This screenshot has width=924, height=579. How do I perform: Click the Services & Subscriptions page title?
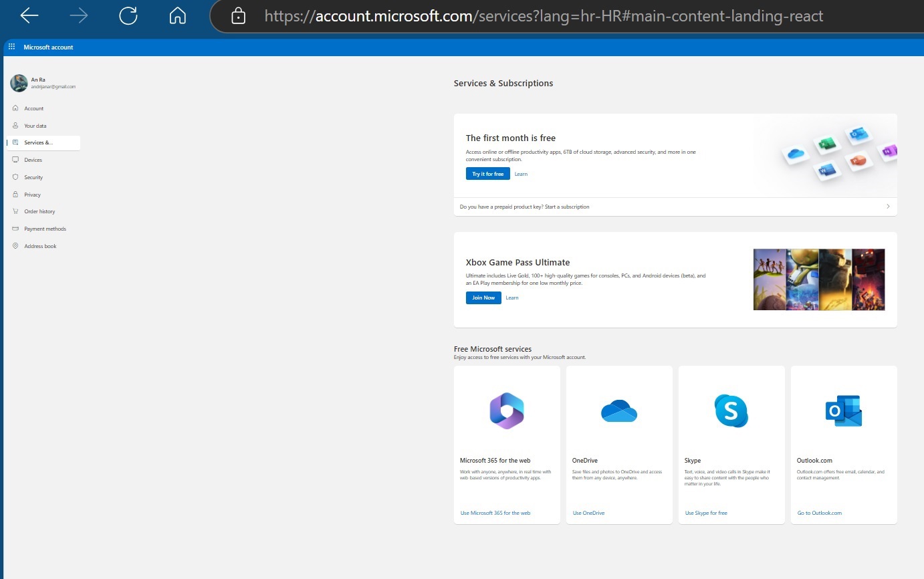(503, 84)
